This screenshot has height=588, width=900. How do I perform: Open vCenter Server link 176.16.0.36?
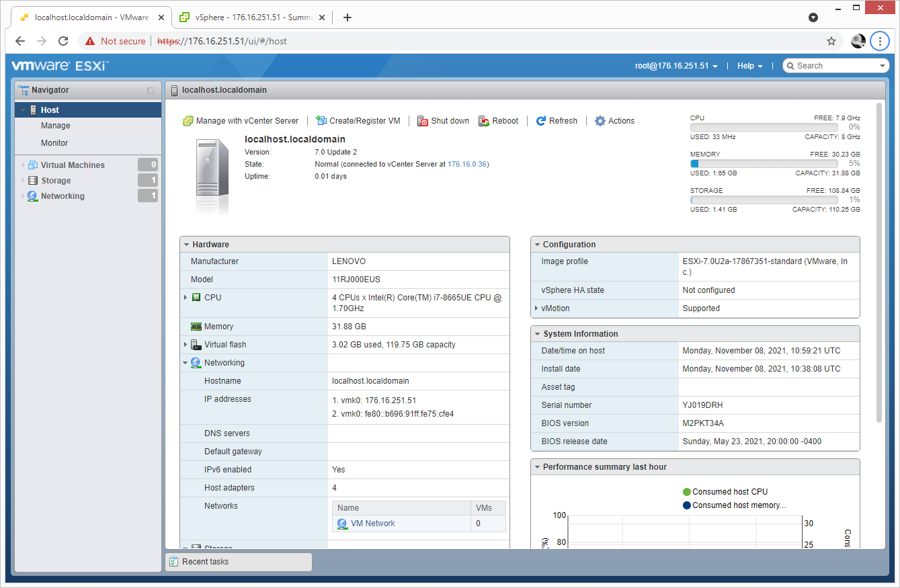click(468, 164)
